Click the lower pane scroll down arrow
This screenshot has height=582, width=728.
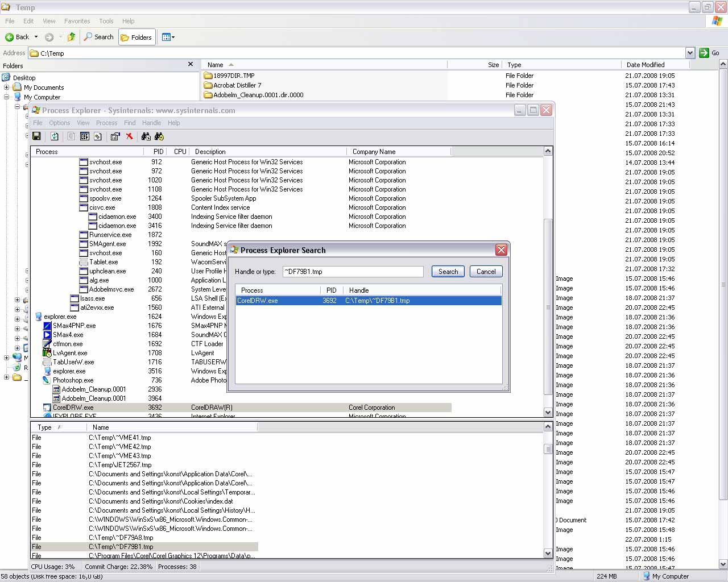(x=548, y=553)
